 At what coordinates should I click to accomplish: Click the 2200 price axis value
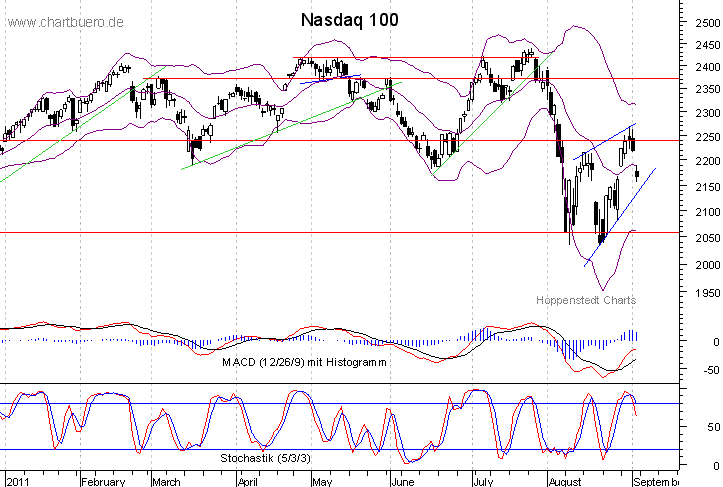point(708,161)
